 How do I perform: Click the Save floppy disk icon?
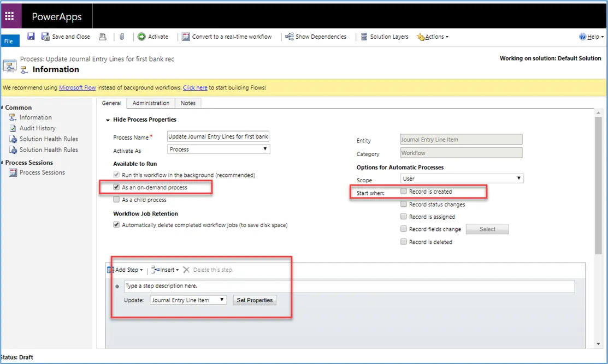click(x=31, y=37)
